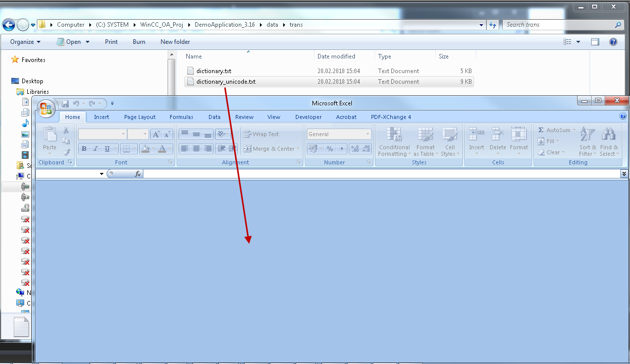Open the Excel Office Button menu
630x364 pixels.
(46, 108)
